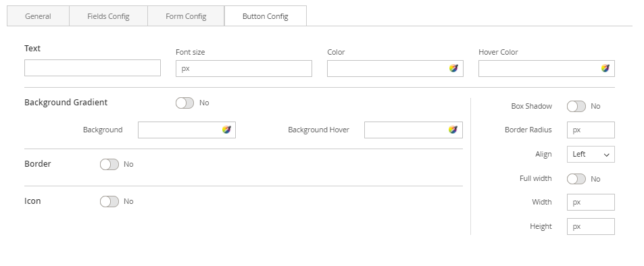
Task: Click into the Font size field
Action: point(244,69)
